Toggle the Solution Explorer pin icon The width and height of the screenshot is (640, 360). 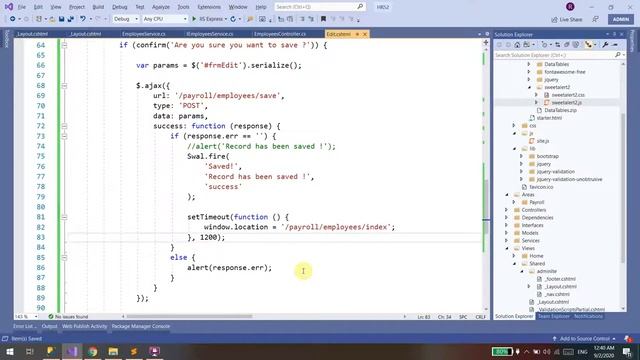[x=614, y=34]
